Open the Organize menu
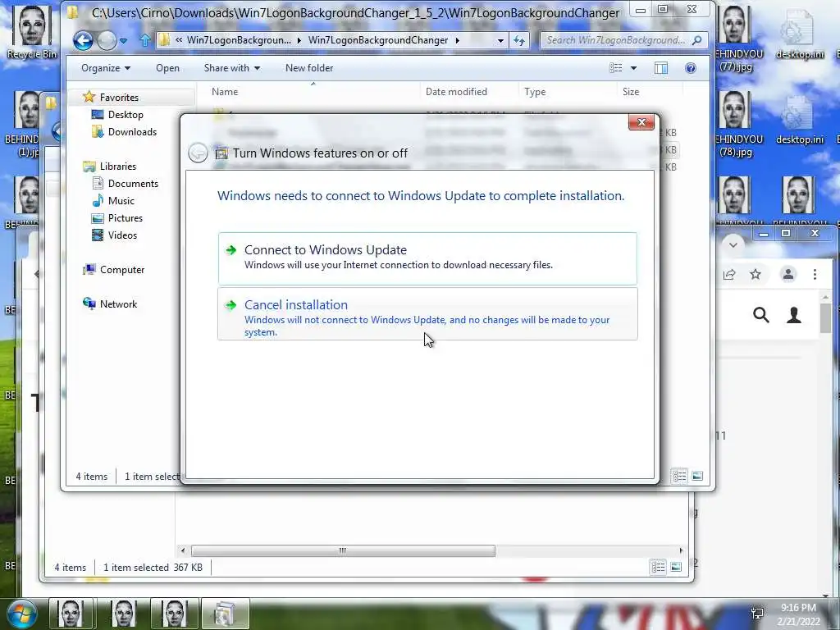This screenshot has width=840, height=630. click(x=106, y=68)
